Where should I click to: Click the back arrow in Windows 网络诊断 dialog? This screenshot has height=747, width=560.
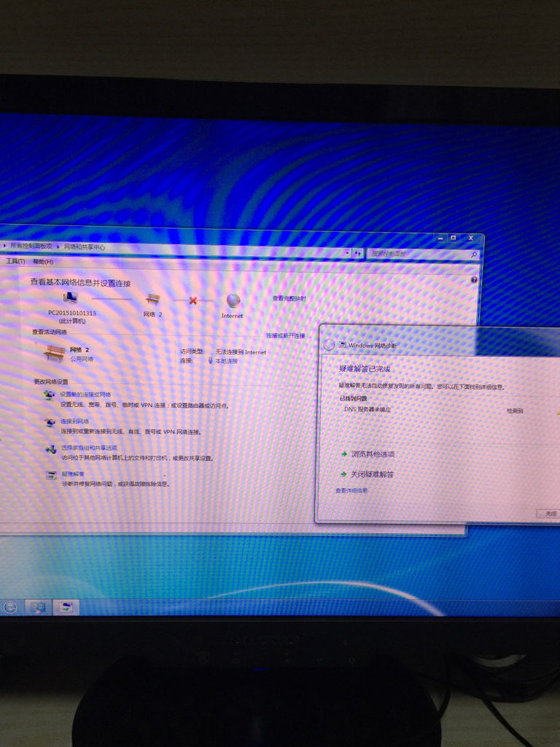click(x=329, y=345)
